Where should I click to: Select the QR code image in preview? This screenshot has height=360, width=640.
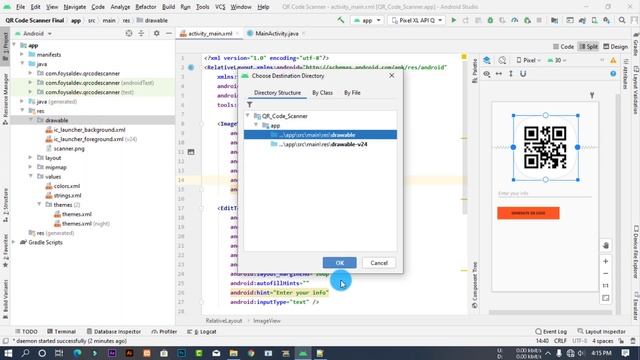(545, 147)
